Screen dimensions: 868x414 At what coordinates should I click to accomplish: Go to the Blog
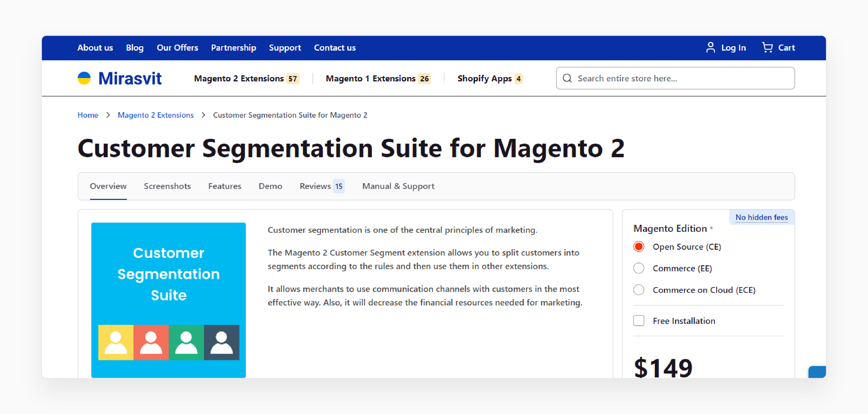pos(135,47)
